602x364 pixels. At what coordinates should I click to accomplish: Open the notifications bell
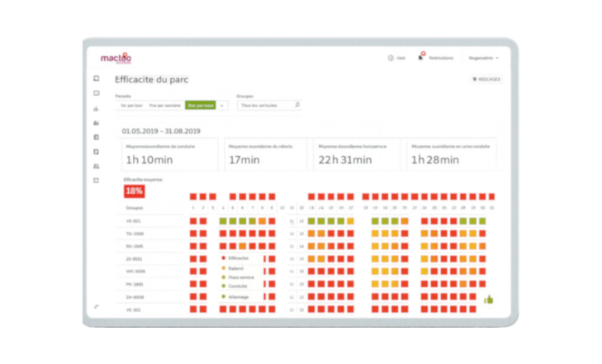tap(421, 58)
